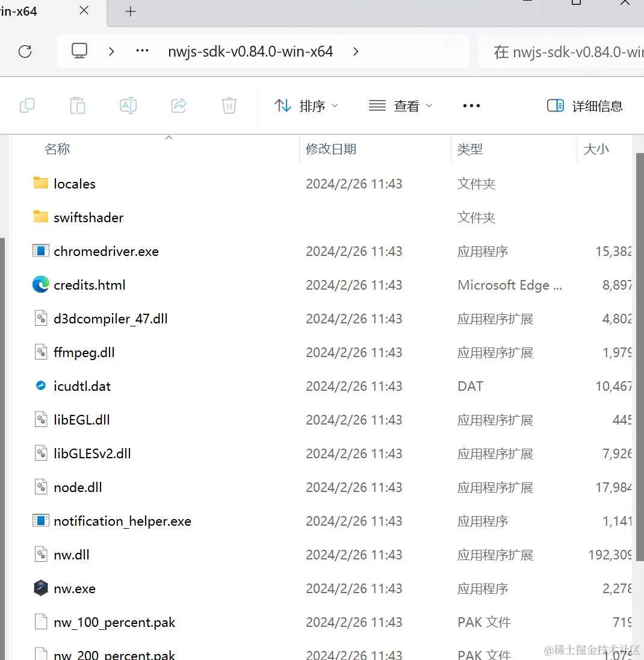Viewport: 644px width, 660px height.
Task: Select the nw_100_percent.pak file icon
Action: (x=41, y=621)
